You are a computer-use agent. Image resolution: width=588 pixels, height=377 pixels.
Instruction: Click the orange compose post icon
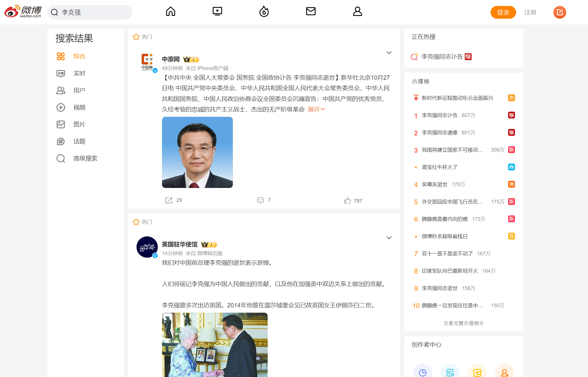559,12
